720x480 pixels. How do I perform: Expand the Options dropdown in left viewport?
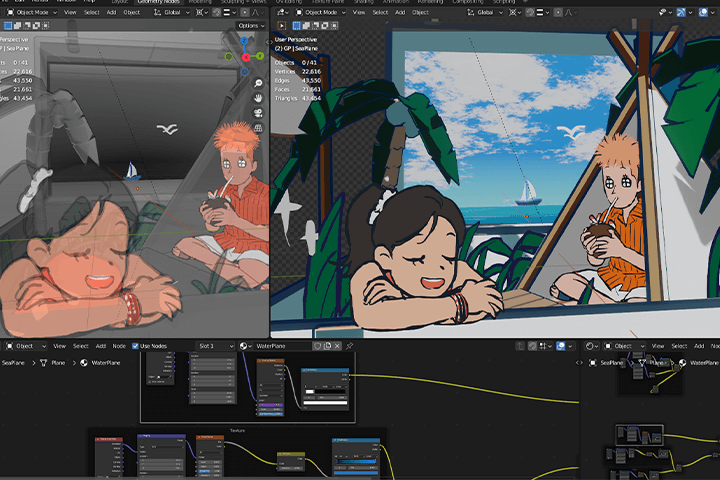click(x=251, y=26)
